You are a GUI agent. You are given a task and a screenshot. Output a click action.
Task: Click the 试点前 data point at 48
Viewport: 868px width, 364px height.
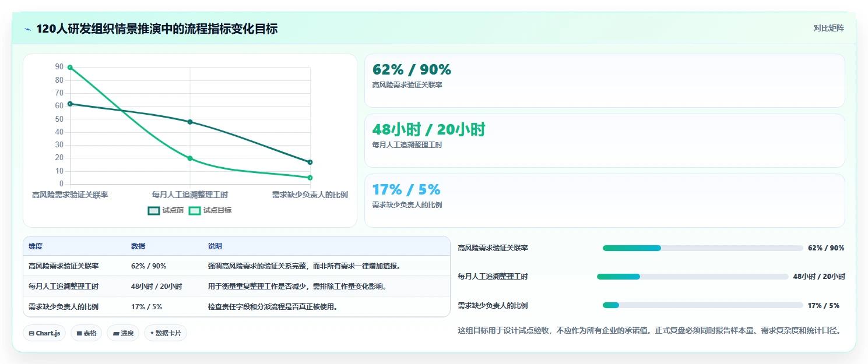point(190,122)
